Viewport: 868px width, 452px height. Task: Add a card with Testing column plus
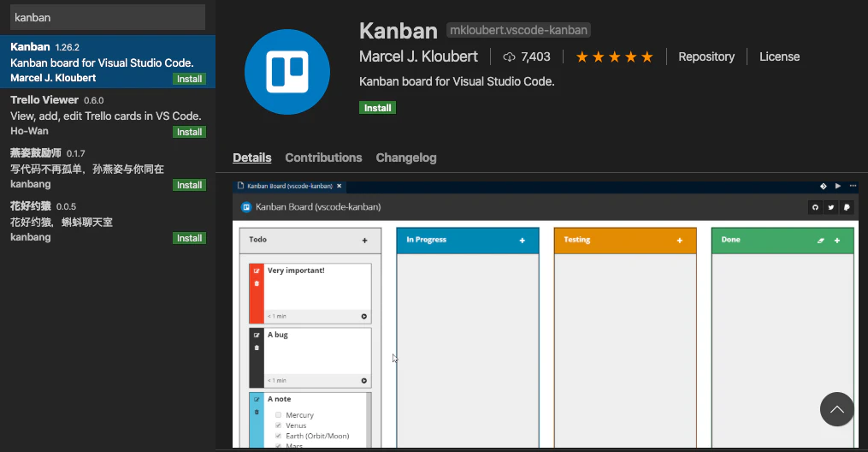(680, 241)
